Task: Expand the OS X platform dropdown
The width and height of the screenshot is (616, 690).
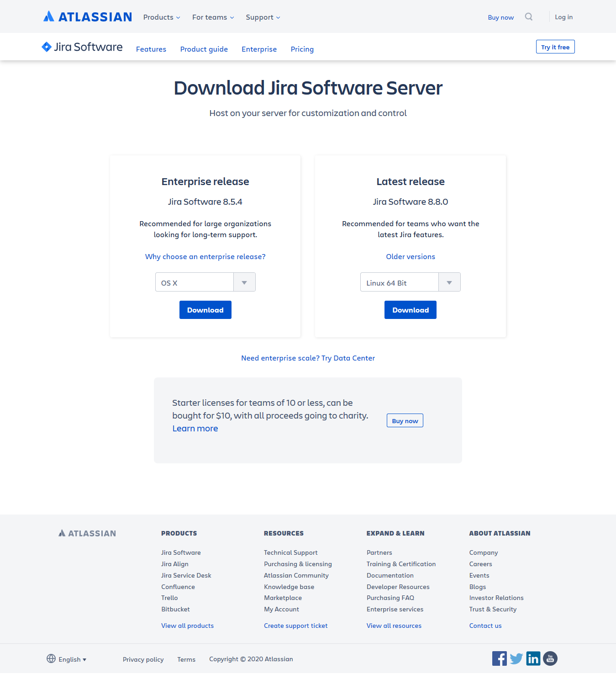Action: [205, 282]
